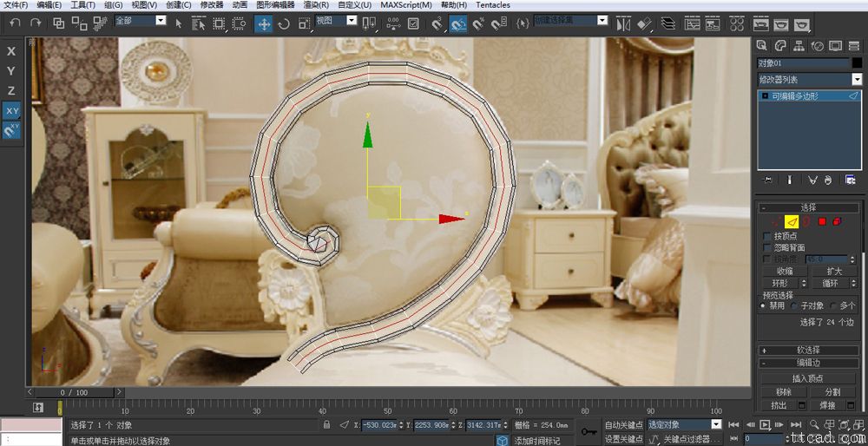868x446 pixels.
Task: Click the 收缩 button
Action: click(x=785, y=271)
